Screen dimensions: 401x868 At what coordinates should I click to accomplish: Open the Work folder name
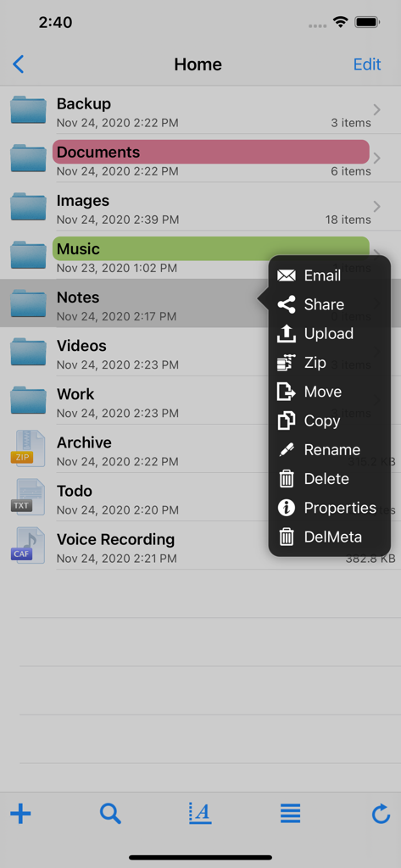tap(75, 394)
